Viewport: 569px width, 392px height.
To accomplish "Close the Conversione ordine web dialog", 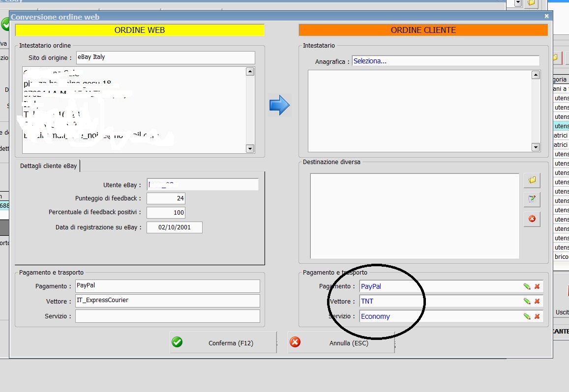I will (x=546, y=16).
